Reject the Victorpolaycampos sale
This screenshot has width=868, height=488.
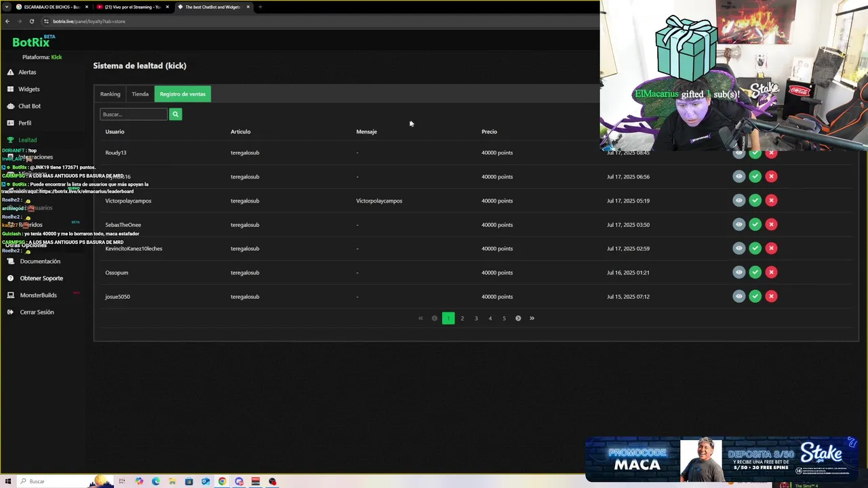(771, 201)
